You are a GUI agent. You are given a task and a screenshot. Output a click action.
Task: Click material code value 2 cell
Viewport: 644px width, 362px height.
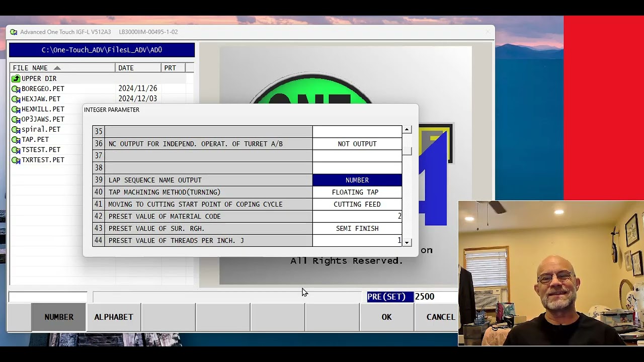(357, 216)
